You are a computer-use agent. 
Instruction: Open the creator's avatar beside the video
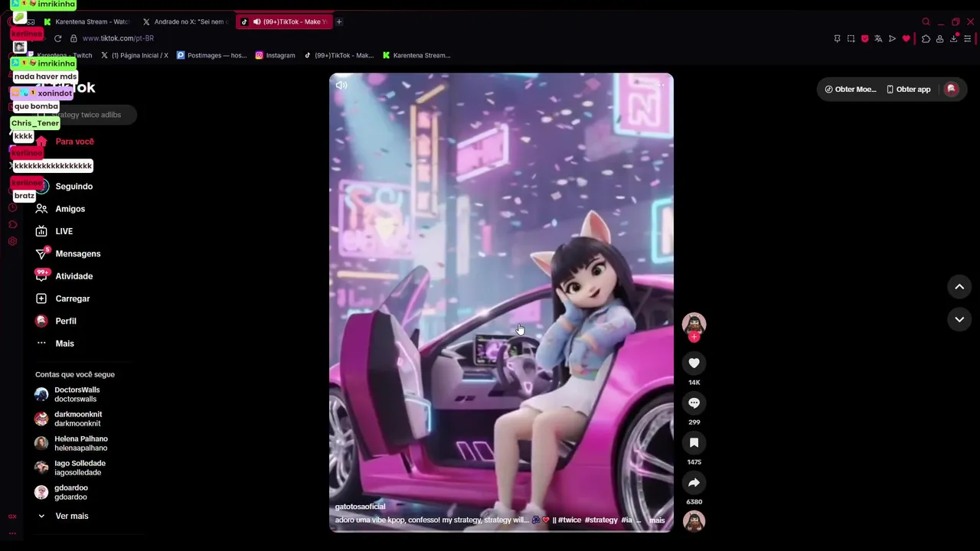(694, 324)
